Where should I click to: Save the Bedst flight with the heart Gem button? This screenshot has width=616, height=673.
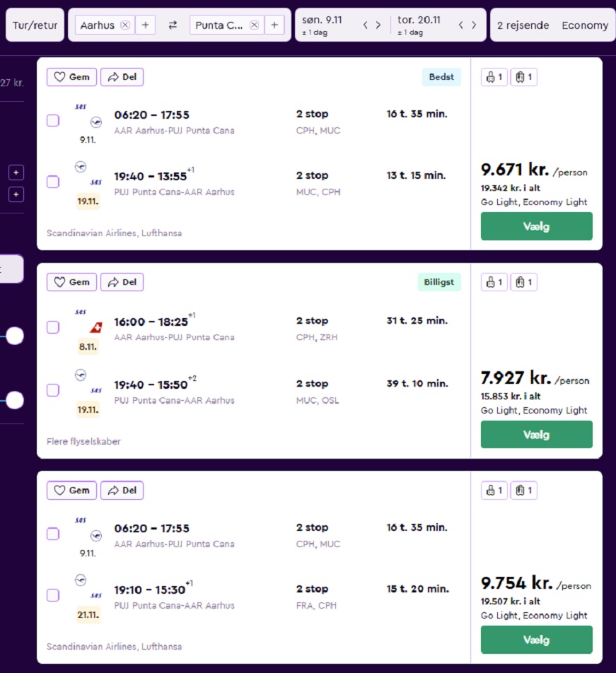click(71, 77)
